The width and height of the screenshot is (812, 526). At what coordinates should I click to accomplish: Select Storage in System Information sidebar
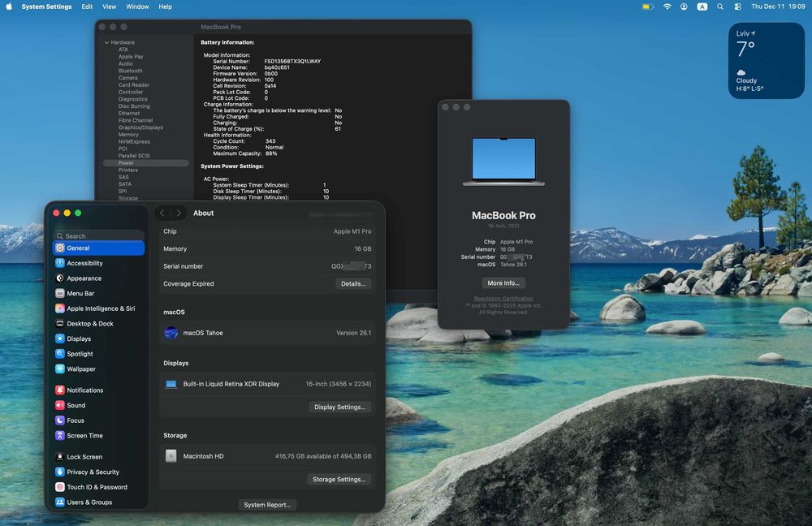(128, 198)
